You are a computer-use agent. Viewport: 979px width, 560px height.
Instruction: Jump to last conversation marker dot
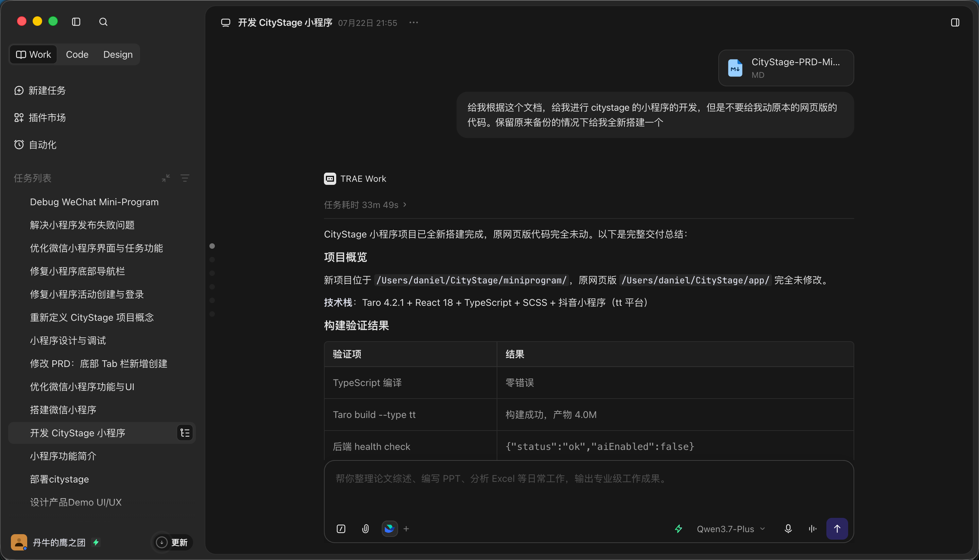point(212,314)
